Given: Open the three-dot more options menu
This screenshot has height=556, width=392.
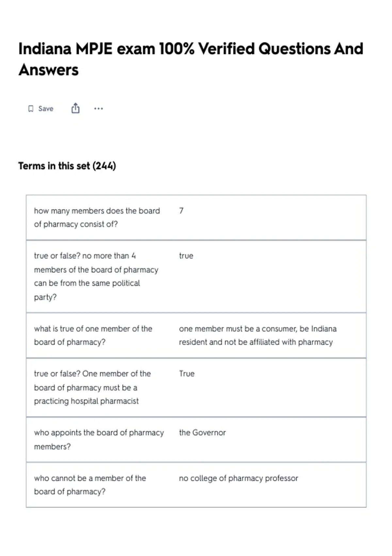Looking at the screenshot, I should tap(98, 109).
